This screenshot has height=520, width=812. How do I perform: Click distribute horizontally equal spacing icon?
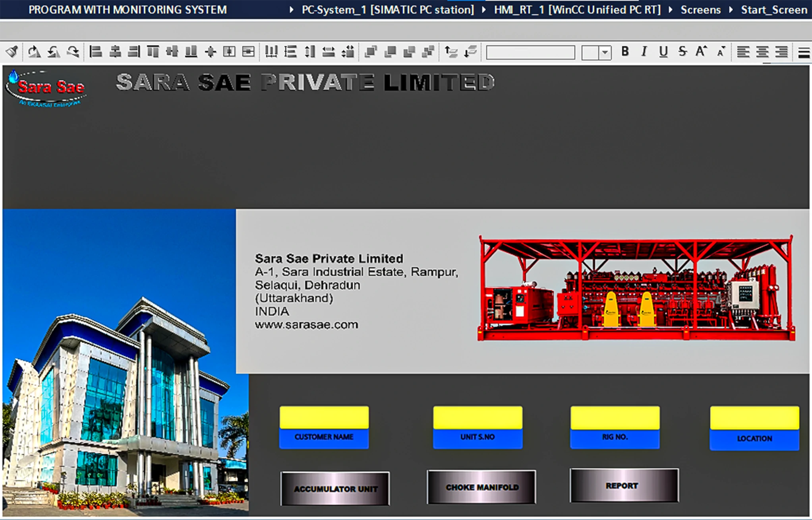point(271,52)
